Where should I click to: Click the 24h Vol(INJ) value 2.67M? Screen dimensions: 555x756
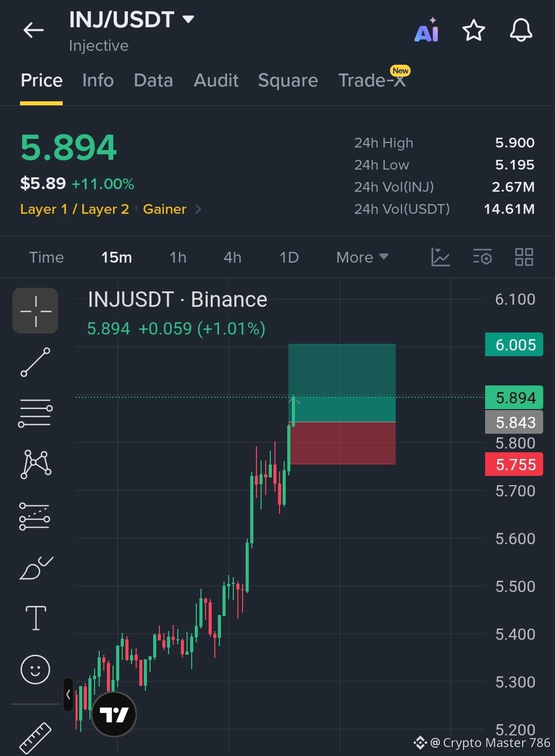(x=513, y=187)
